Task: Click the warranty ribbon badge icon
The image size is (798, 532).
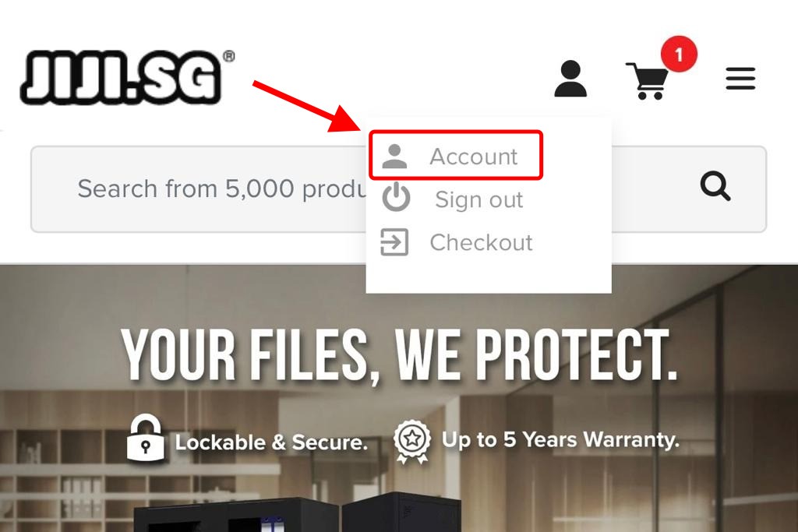Action: click(411, 441)
